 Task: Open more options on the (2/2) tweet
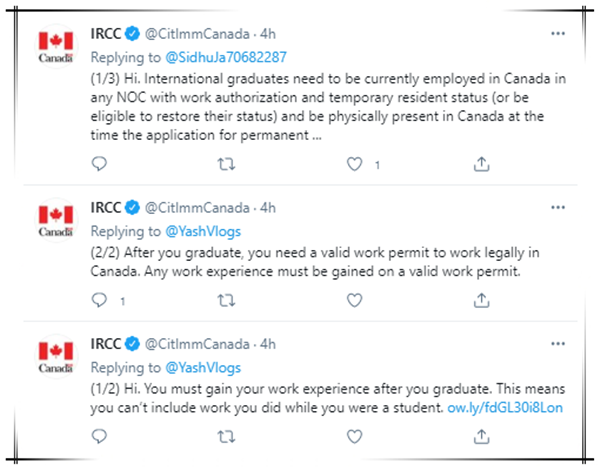(558, 207)
